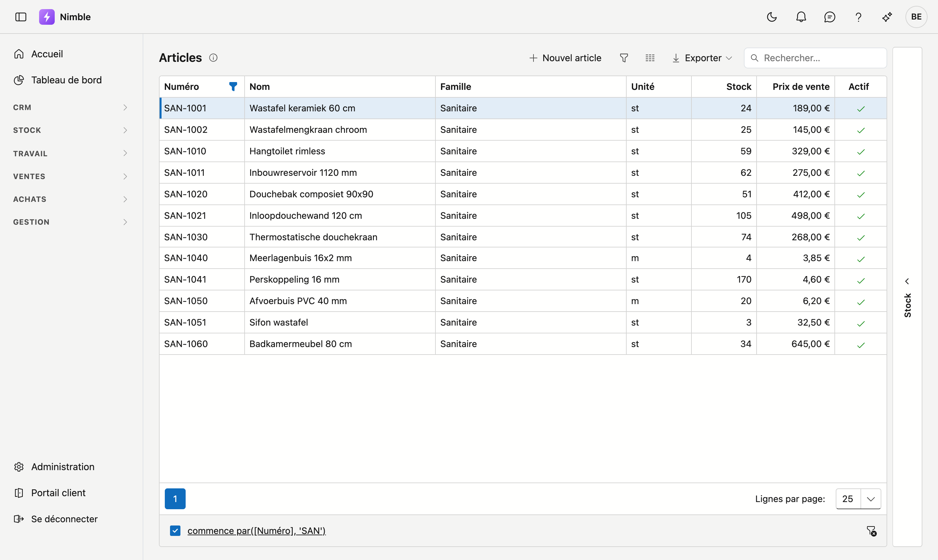
Task: Sort by Famille column header
Action: coord(531,87)
